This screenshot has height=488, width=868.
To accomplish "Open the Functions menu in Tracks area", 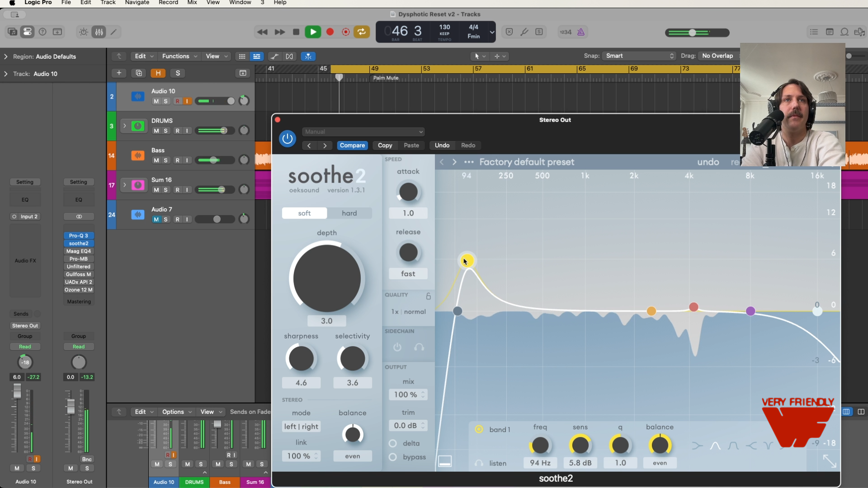I will point(179,56).
